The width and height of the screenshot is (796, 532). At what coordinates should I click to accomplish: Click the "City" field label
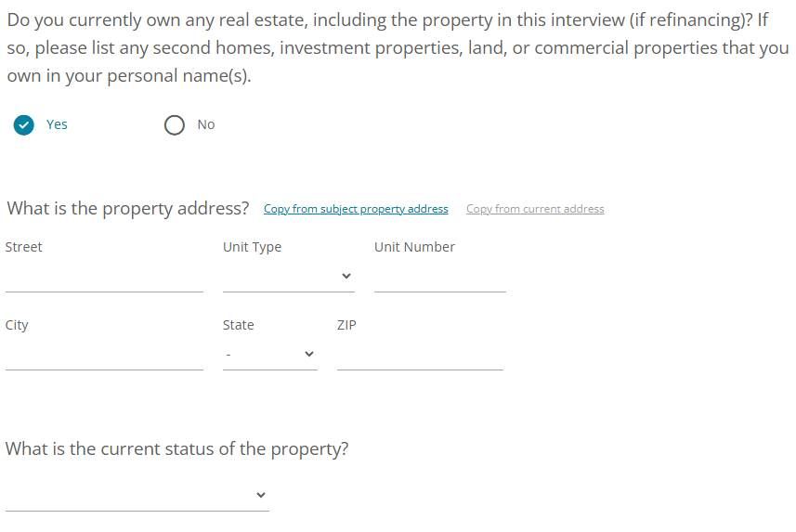click(x=17, y=325)
